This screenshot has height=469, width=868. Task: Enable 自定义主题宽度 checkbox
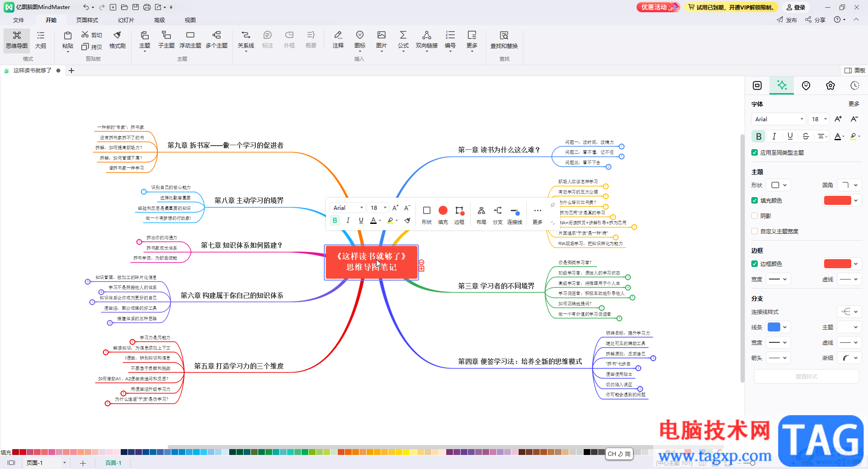(755, 231)
